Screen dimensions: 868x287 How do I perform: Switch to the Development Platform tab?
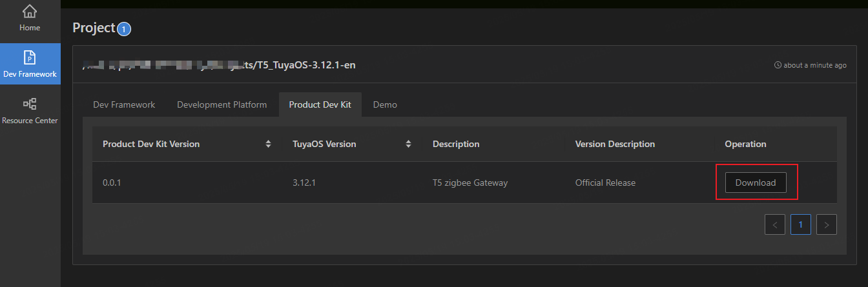(222, 104)
